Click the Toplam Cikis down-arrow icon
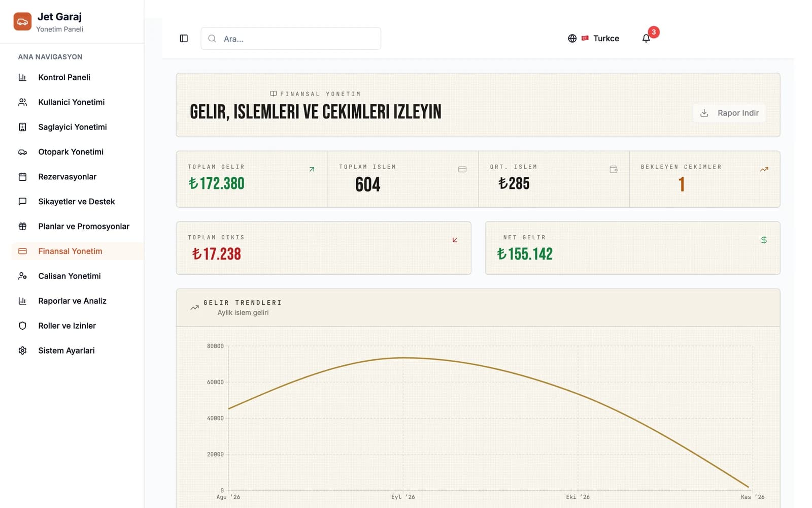This screenshot has height=508, width=812. pos(455,240)
